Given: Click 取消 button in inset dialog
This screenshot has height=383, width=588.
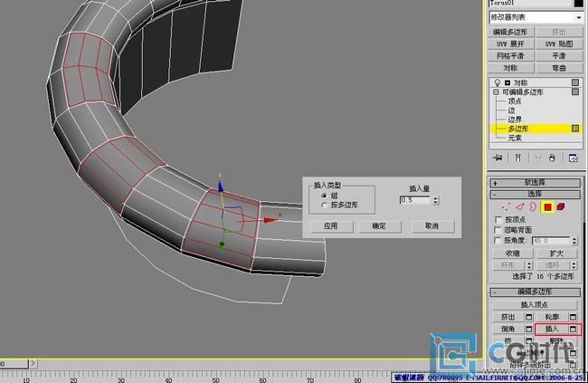Looking at the screenshot, I should click(432, 226).
